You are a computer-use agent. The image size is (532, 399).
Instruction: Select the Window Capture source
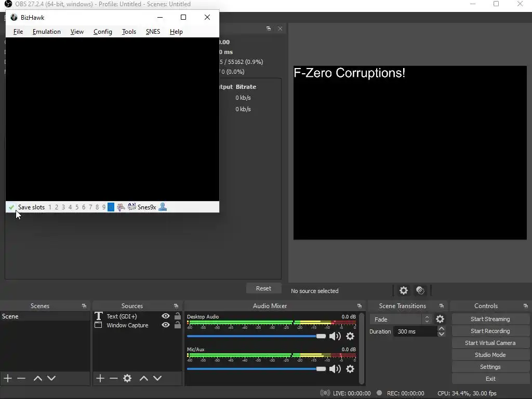pos(127,325)
